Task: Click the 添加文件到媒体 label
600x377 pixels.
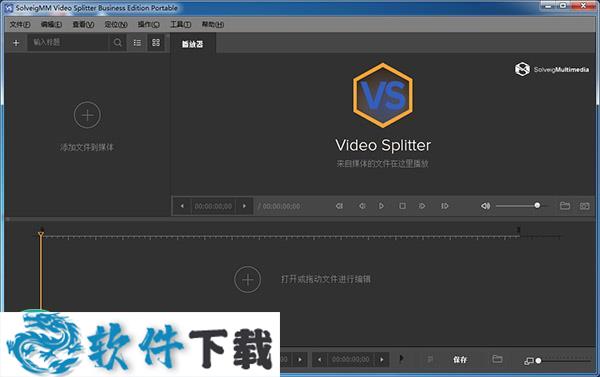Action: (x=87, y=147)
